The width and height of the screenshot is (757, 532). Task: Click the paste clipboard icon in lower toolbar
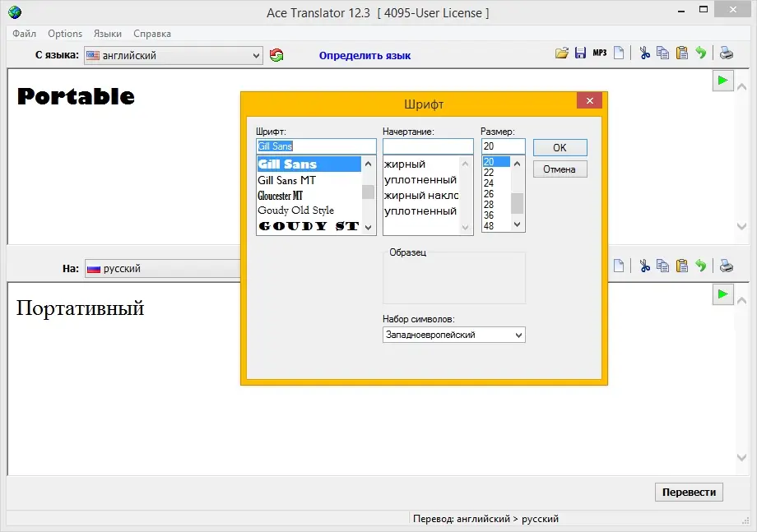(681, 266)
